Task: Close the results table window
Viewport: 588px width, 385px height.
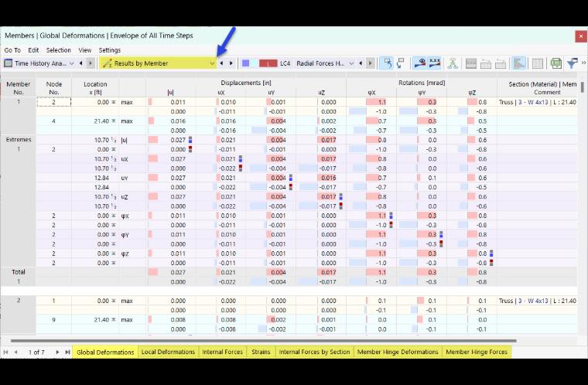Action: [581, 36]
